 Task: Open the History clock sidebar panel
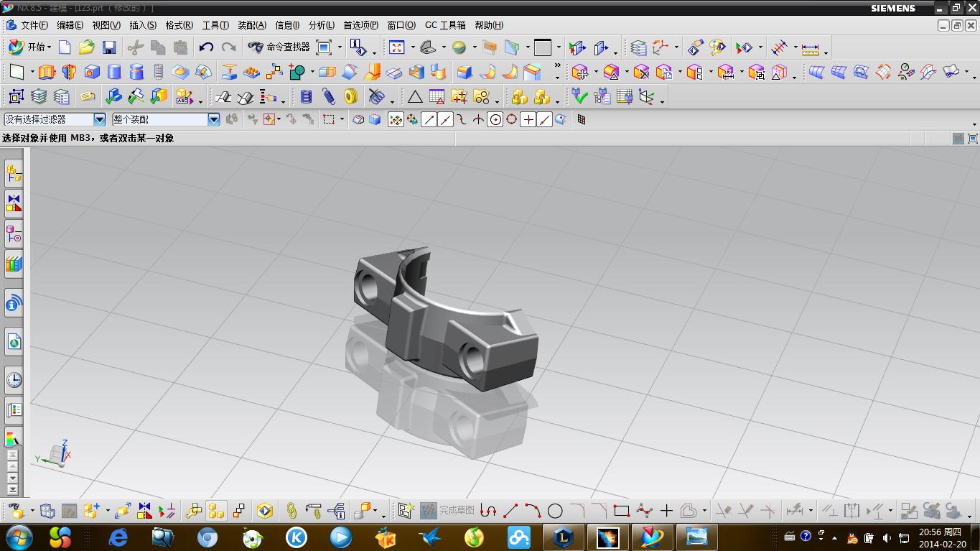14,379
